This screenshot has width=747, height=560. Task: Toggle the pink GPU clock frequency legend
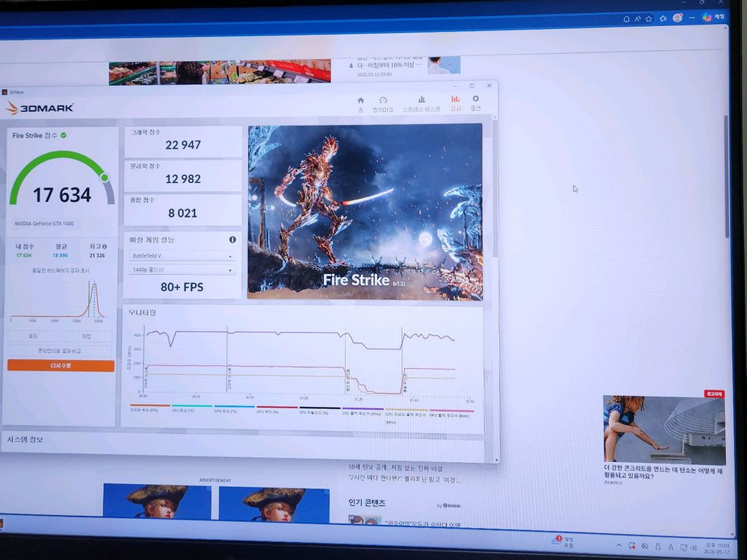click(x=451, y=414)
